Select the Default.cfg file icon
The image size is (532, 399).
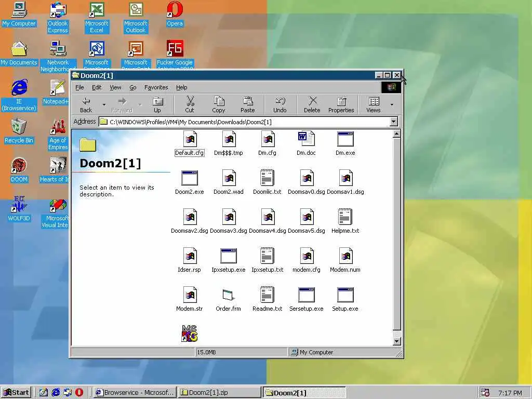pyautogui.click(x=190, y=139)
